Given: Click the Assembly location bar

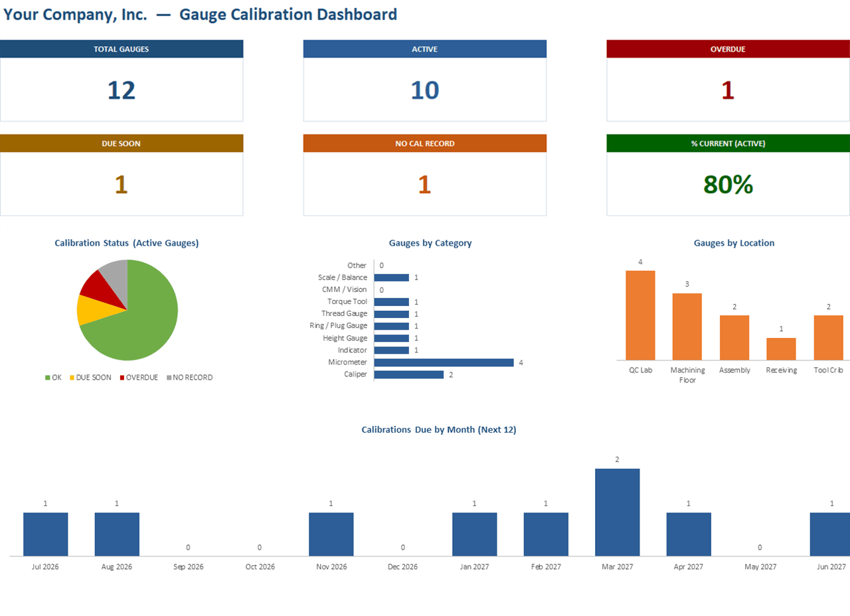Looking at the screenshot, I should coord(734,338).
